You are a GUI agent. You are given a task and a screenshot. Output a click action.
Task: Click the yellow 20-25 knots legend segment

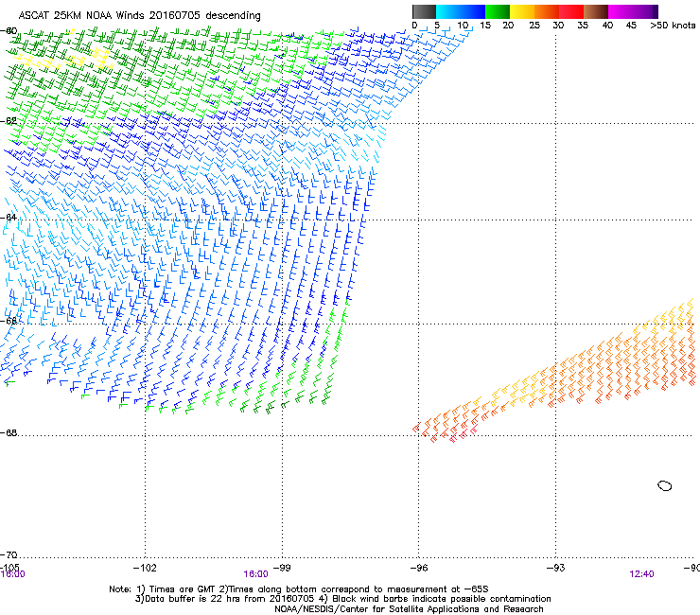coord(522,11)
